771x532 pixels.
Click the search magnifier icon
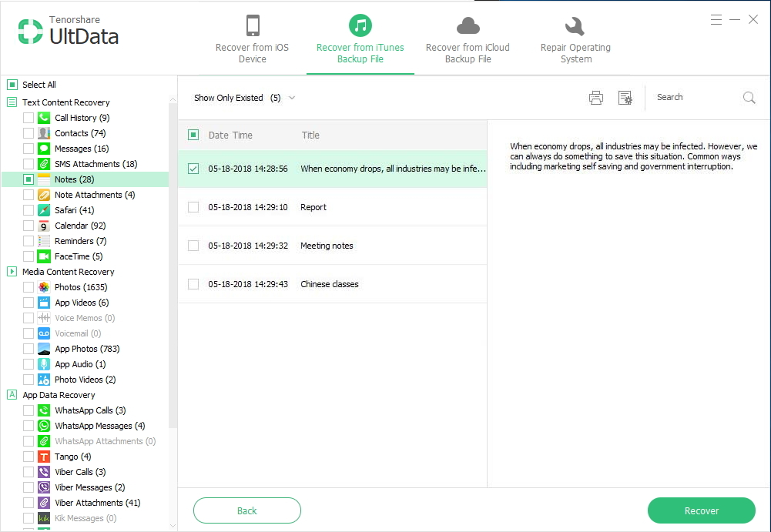tap(749, 98)
